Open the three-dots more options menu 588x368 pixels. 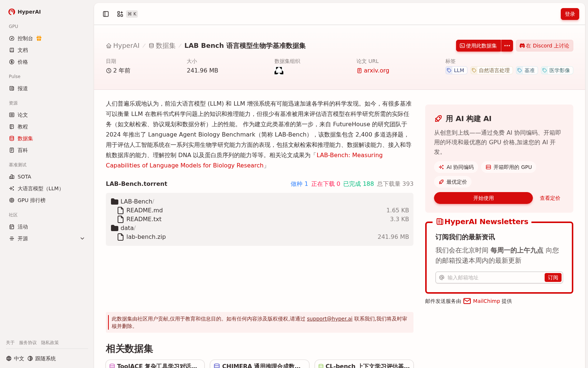pyautogui.click(x=507, y=46)
